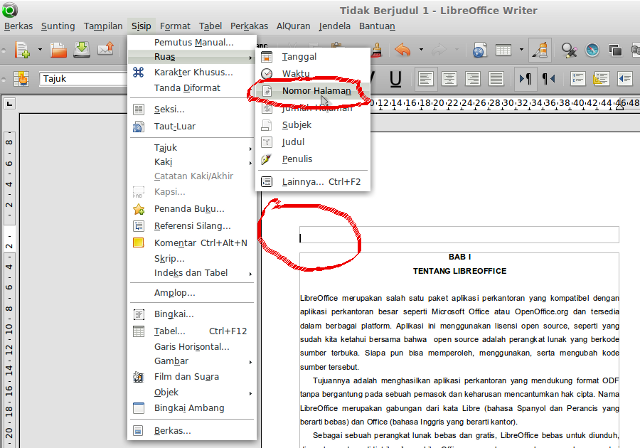Open Lainnya... fields dialog

(x=313, y=182)
